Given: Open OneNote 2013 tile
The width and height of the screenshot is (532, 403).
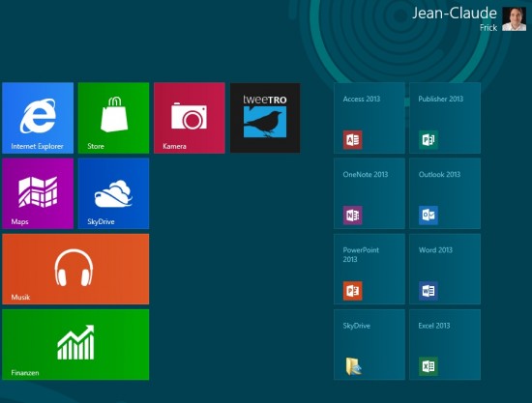Looking at the screenshot, I should [x=369, y=193].
